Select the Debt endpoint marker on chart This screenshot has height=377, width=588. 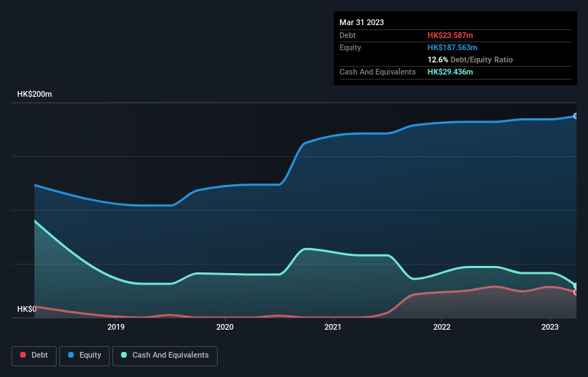coord(576,292)
